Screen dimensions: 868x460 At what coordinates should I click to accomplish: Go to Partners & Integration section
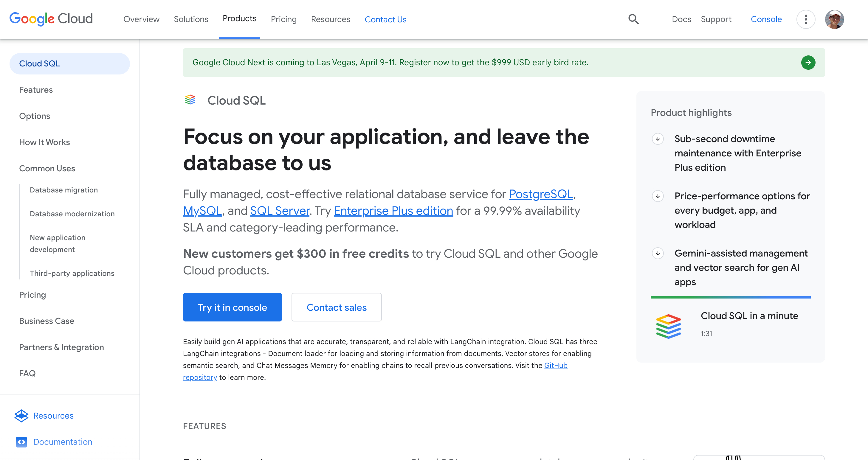pyautogui.click(x=61, y=347)
